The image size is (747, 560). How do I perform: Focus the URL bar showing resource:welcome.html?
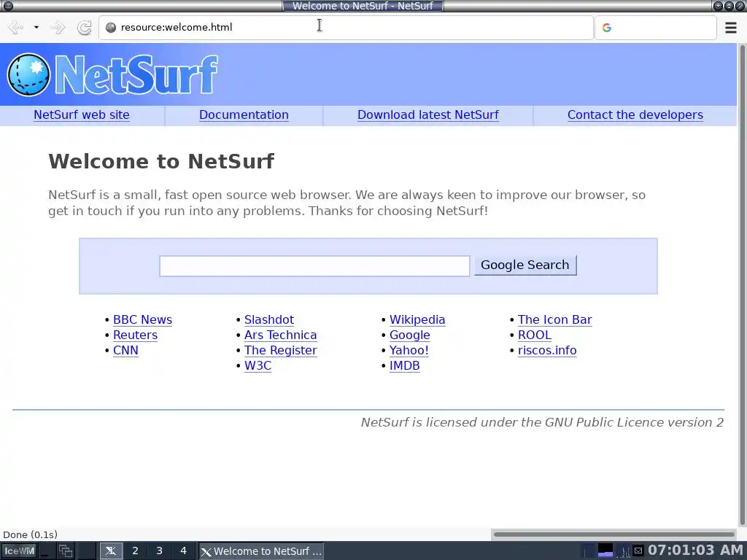[346, 28]
